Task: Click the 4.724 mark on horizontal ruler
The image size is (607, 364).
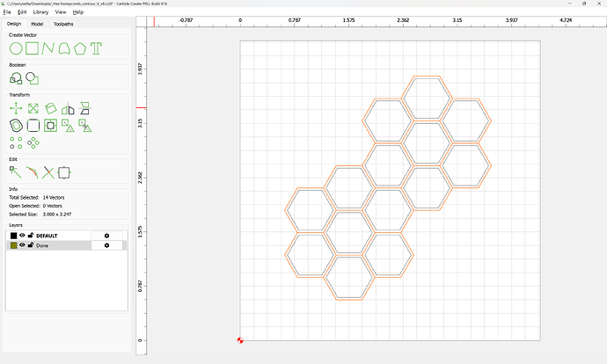Action: point(566,20)
